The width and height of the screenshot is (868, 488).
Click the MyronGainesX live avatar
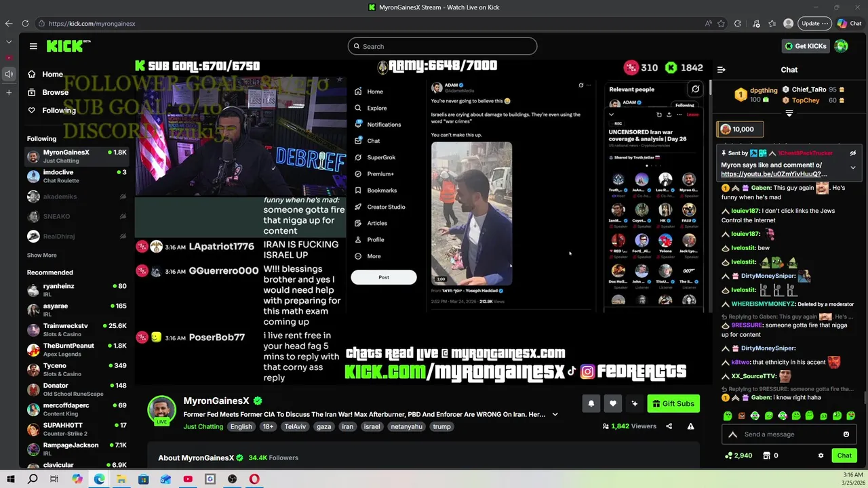point(162,410)
